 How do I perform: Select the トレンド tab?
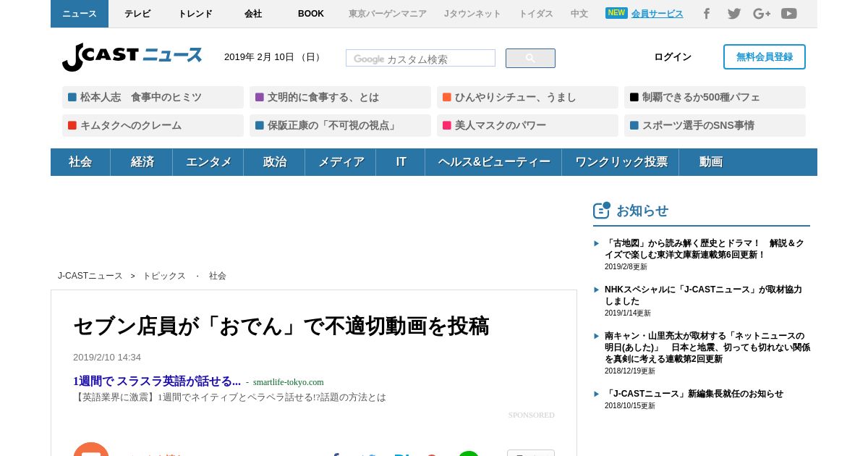[x=195, y=14]
